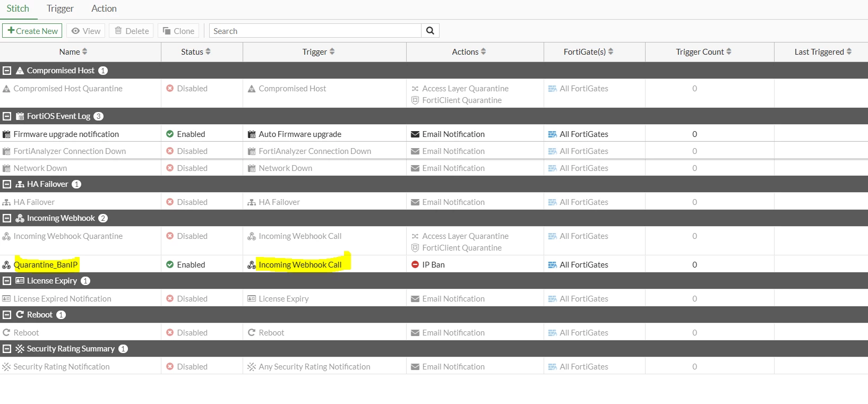Click the green Enabled check icon for Firmware upgrade notification
868x404 pixels.
(x=170, y=134)
